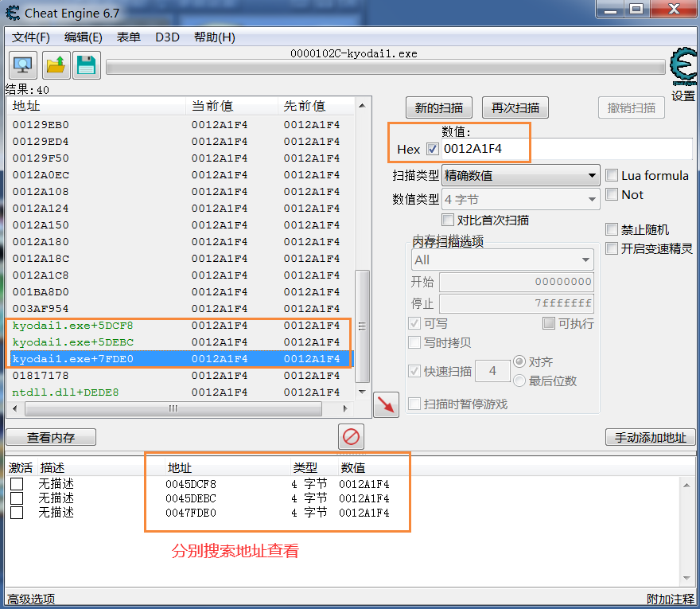This screenshot has height=609, width=700.
Task: Click the 先前值 column header
Action: click(316, 106)
